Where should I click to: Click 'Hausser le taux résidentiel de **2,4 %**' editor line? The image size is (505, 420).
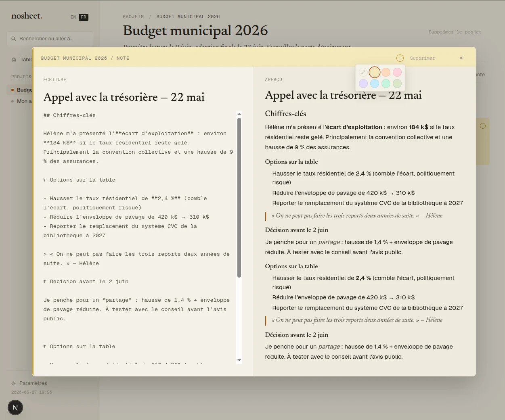click(125, 203)
